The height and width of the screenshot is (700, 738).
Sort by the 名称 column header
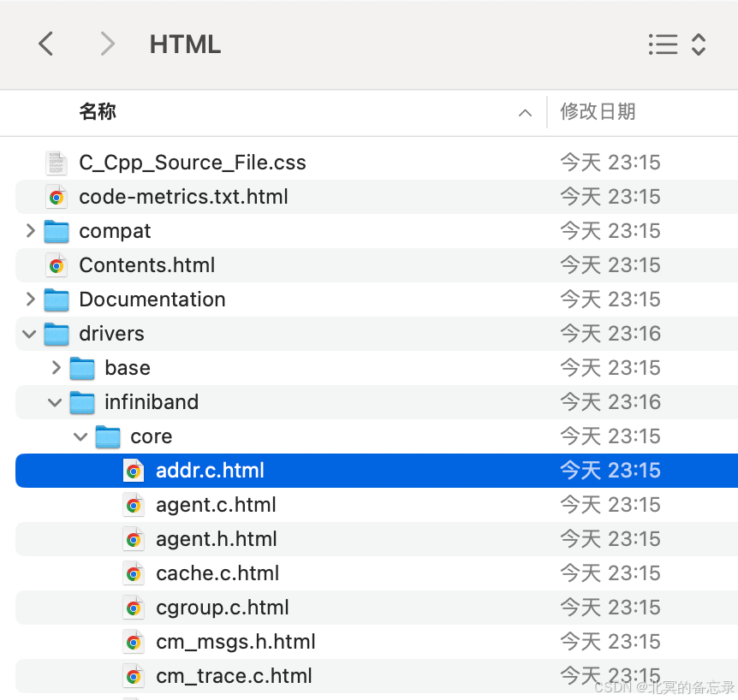tap(98, 112)
